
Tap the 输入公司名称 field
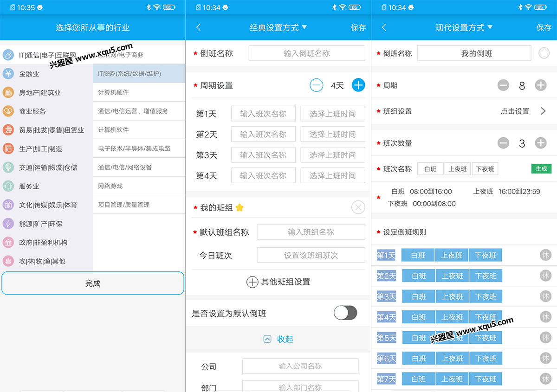[x=300, y=366]
